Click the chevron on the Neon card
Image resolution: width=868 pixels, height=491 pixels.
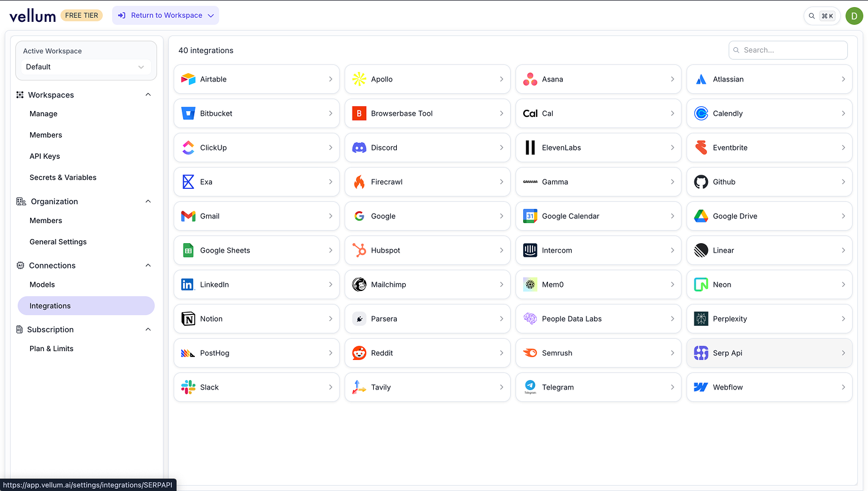pos(843,284)
